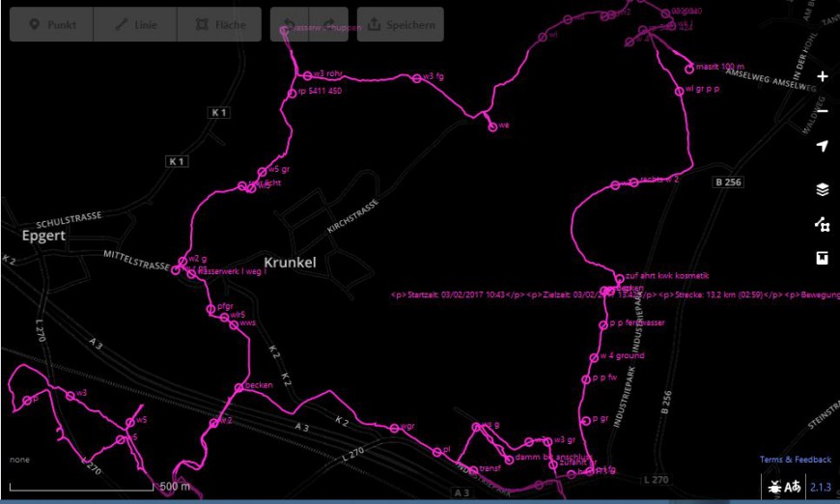
Task: Select waypoint marker 'w5 gr'
Action: pyautogui.click(x=262, y=172)
